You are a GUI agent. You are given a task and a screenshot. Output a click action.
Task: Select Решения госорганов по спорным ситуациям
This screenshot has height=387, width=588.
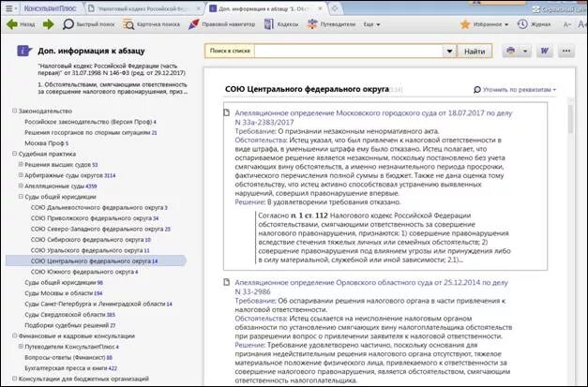(x=91, y=133)
